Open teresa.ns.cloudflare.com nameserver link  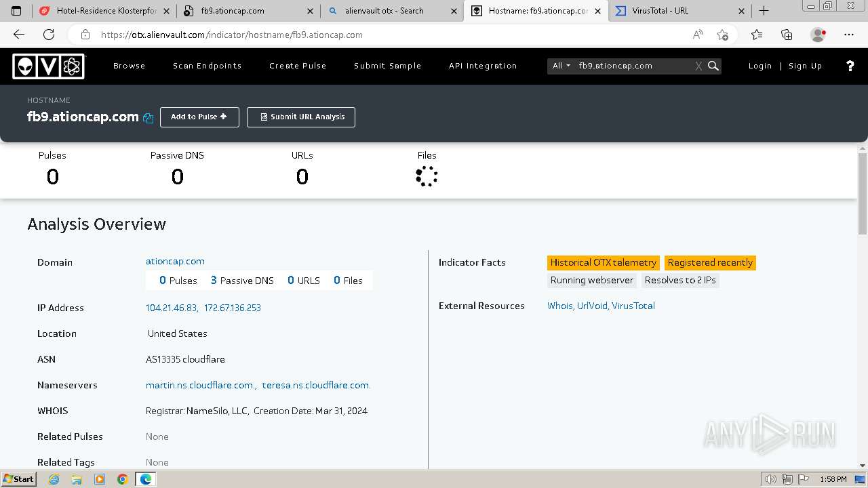[316, 385]
